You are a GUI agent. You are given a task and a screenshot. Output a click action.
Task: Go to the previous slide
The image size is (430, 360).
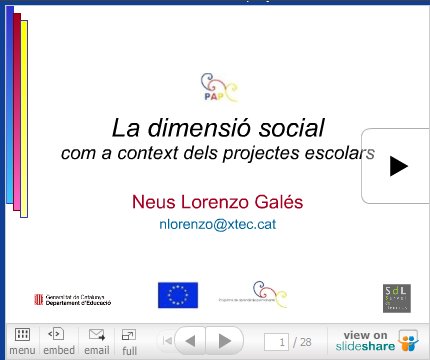click(x=190, y=341)
